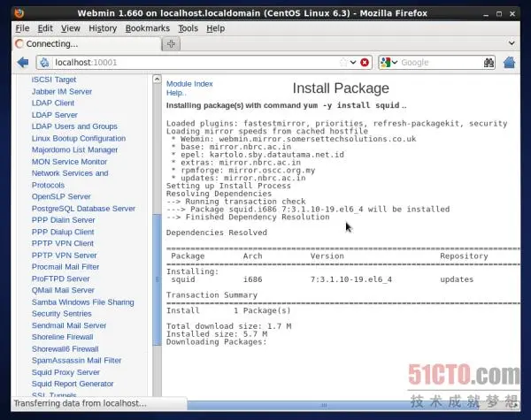The width and height of the screenshot is (531, 420).
Task: Open the Google search engine dropdown
Action: click(389, 62)
